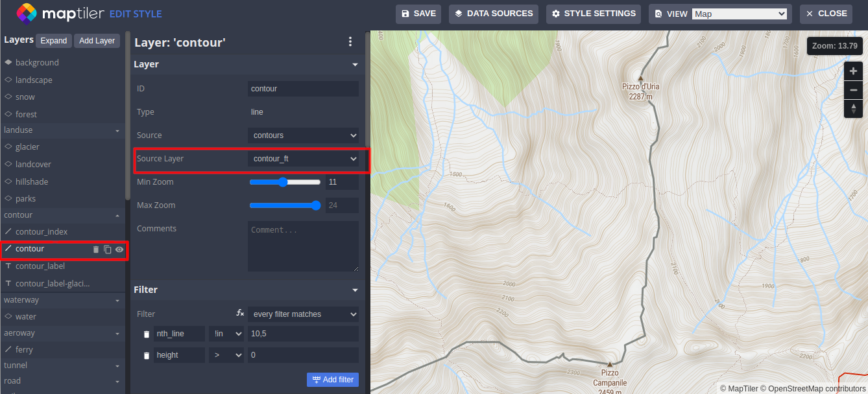Image resolution: width=868 pixels, height=394 pixels.
Task: Open the Source dropdown showing contours
Action: pyautogui.click(x=302, y=135)
